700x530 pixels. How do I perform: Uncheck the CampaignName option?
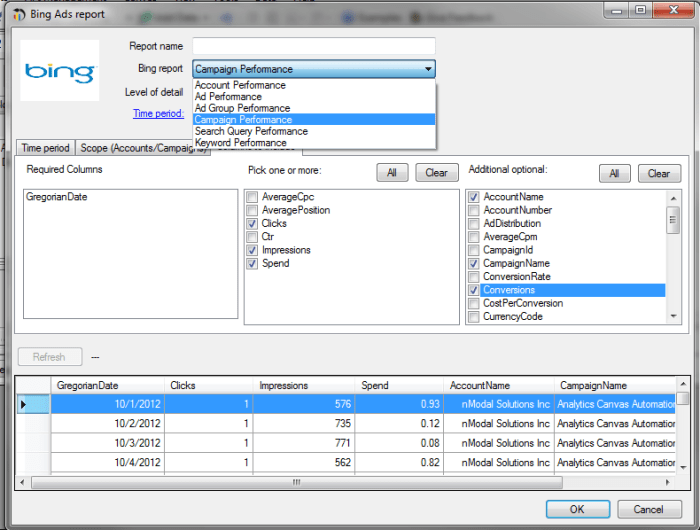(474, 264)
